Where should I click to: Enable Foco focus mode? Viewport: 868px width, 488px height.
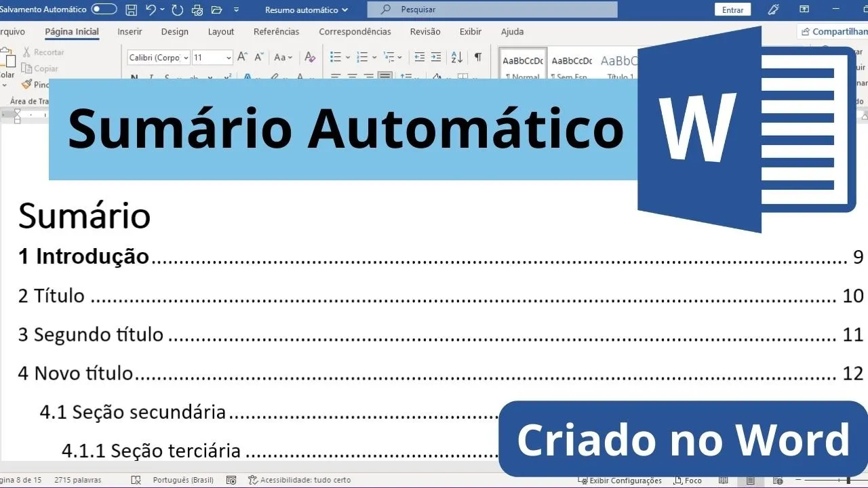coord(687,480)
